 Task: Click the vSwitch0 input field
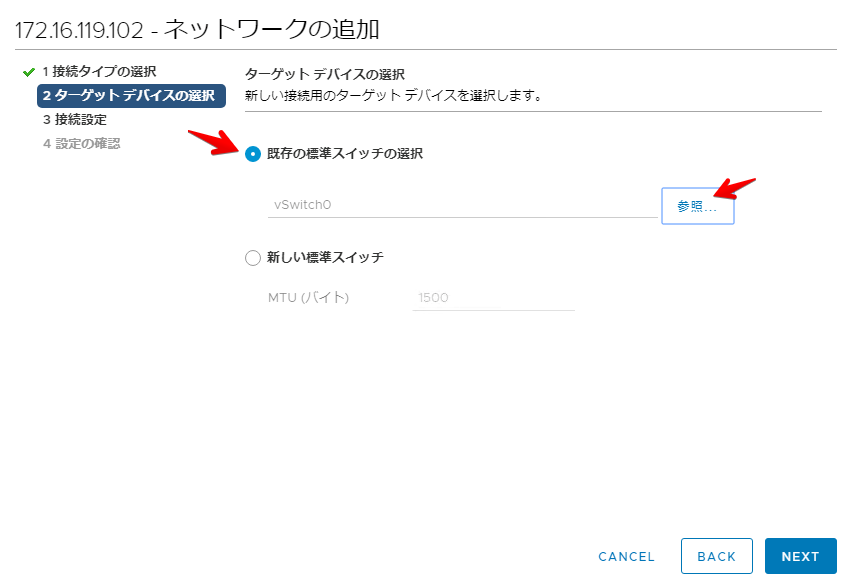coord(462,205)
